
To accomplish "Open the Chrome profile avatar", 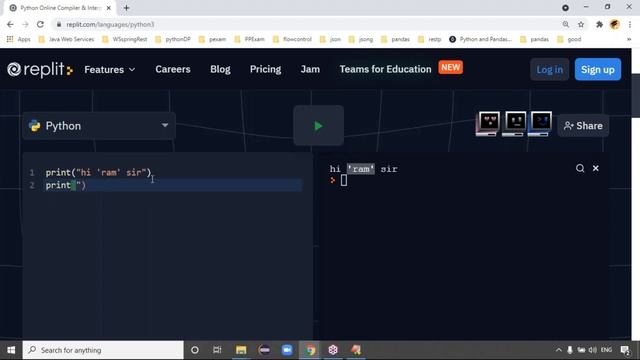I will point(615,24).
